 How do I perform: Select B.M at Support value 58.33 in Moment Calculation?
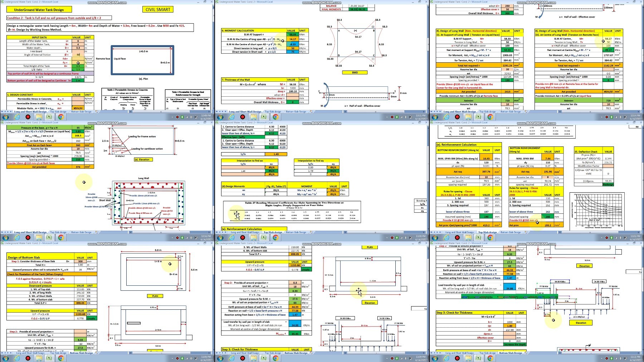[293, 34]
